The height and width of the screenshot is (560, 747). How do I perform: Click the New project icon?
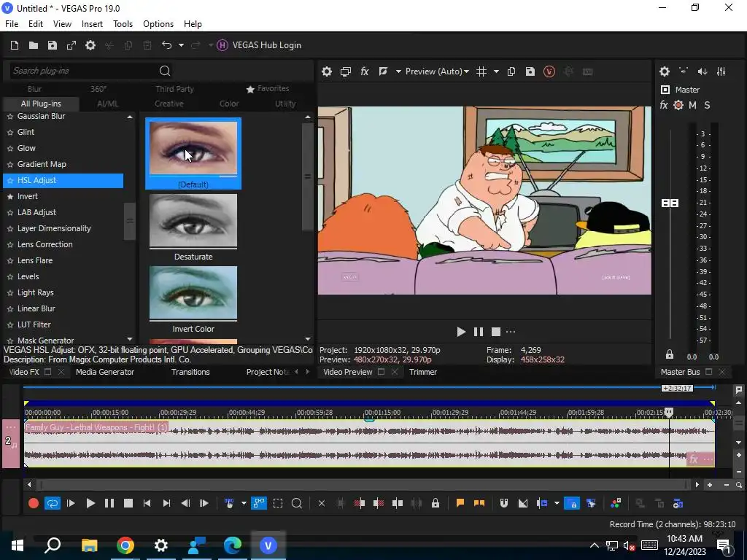coord(15,45)
